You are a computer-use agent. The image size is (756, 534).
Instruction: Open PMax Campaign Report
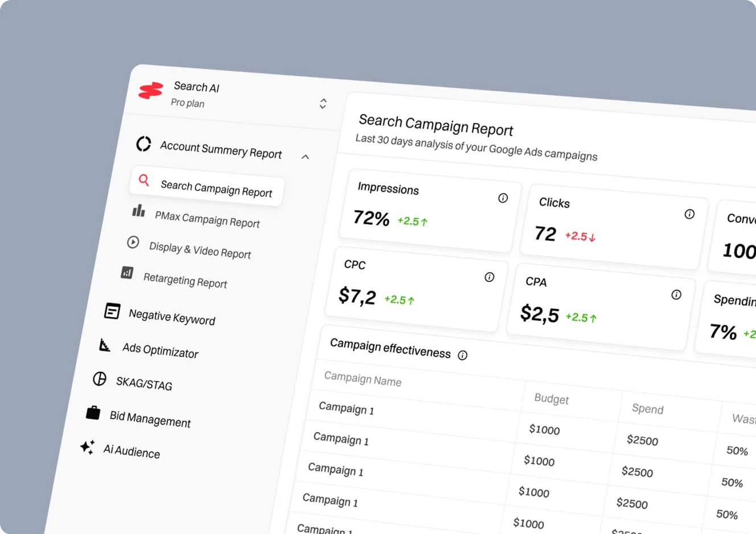pyautogui.click(x=207, y=219)
